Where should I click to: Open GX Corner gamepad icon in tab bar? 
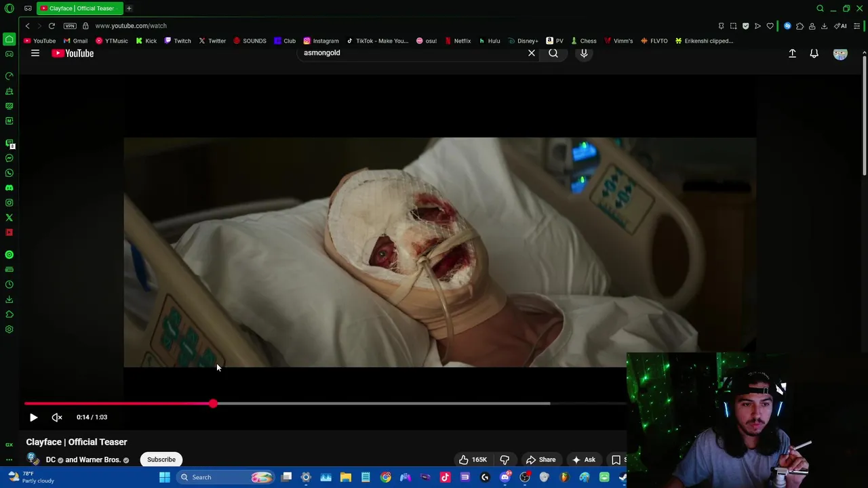coord(28,8)
